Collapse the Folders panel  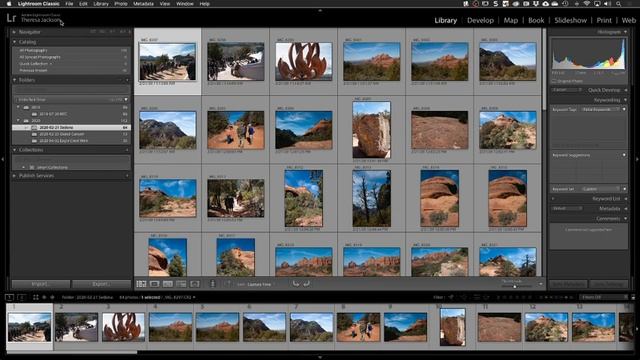pos(14,80)
